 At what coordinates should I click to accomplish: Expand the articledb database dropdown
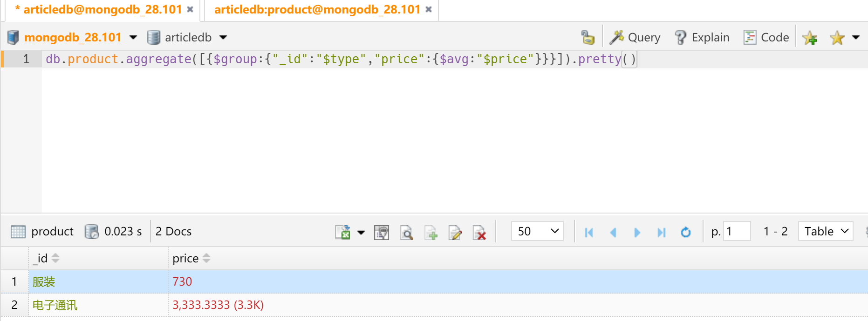click(x=223, y=37)
